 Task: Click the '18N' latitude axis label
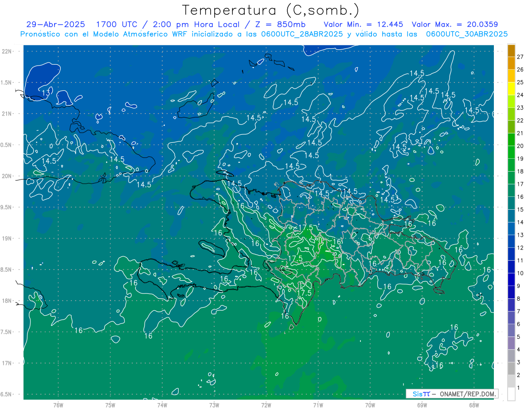pos(7,301)
